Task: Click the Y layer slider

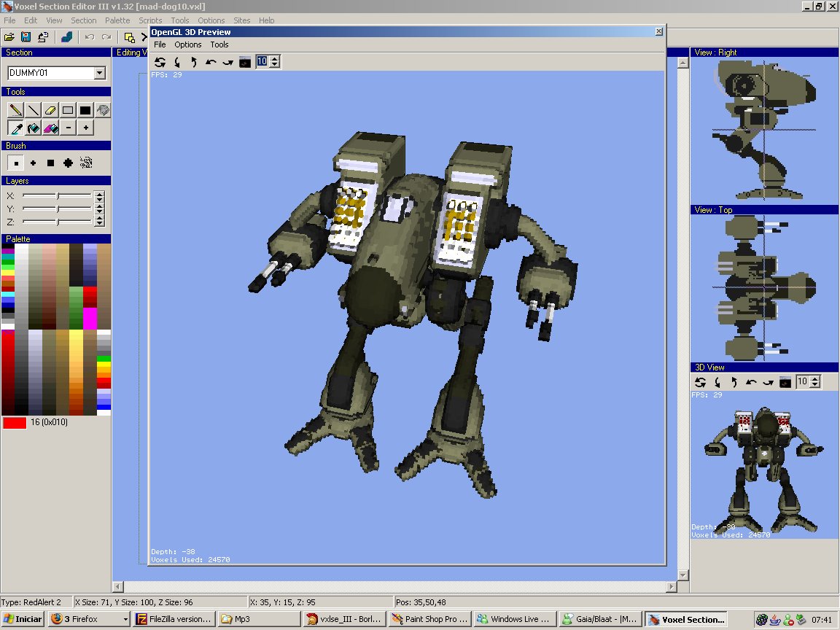Action: [x=57, y=209]
